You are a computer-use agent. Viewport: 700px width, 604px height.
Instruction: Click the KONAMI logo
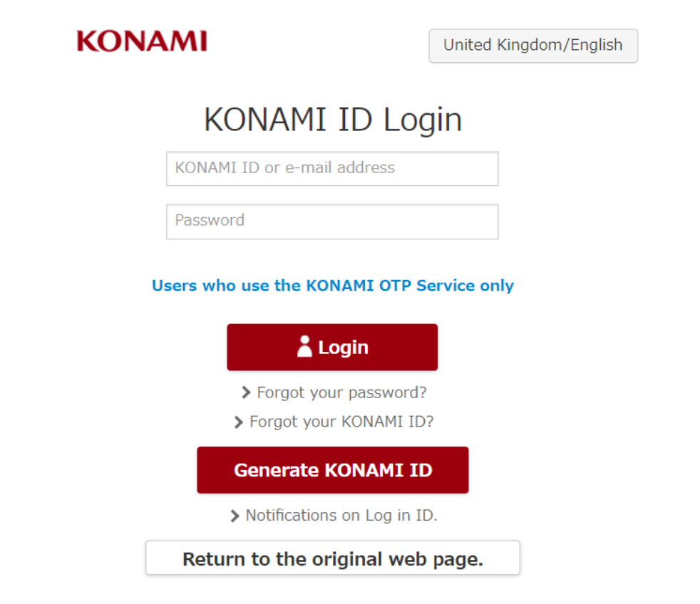coord(142,41)
